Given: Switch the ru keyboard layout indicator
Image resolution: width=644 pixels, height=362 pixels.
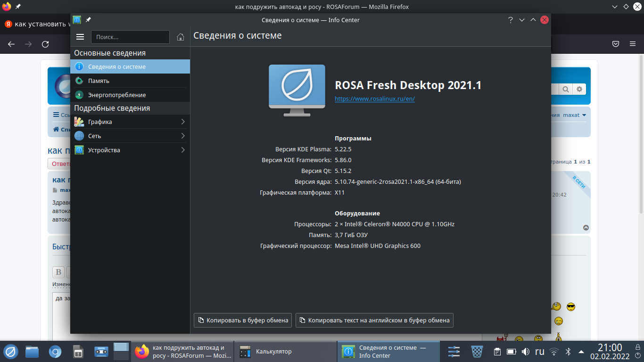Looking at the screenshot, I should click(x=540, y=352).
